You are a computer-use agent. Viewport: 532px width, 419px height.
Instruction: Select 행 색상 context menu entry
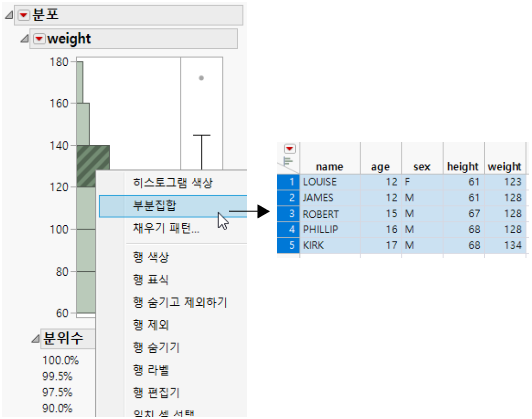pyautogui.click(x=151, y=257)
